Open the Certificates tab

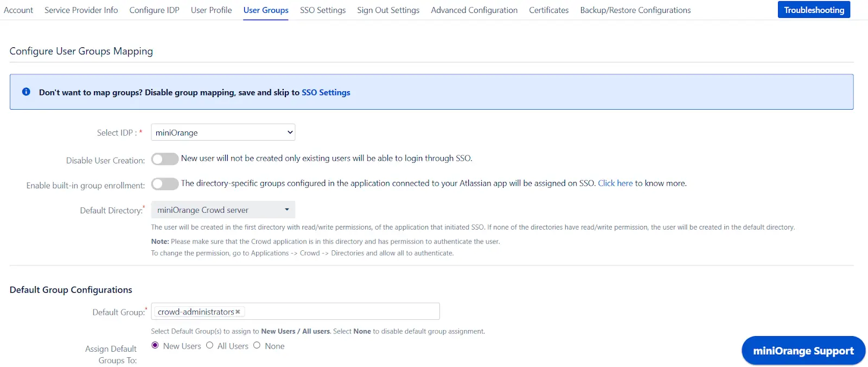click(x=548, y=10)
